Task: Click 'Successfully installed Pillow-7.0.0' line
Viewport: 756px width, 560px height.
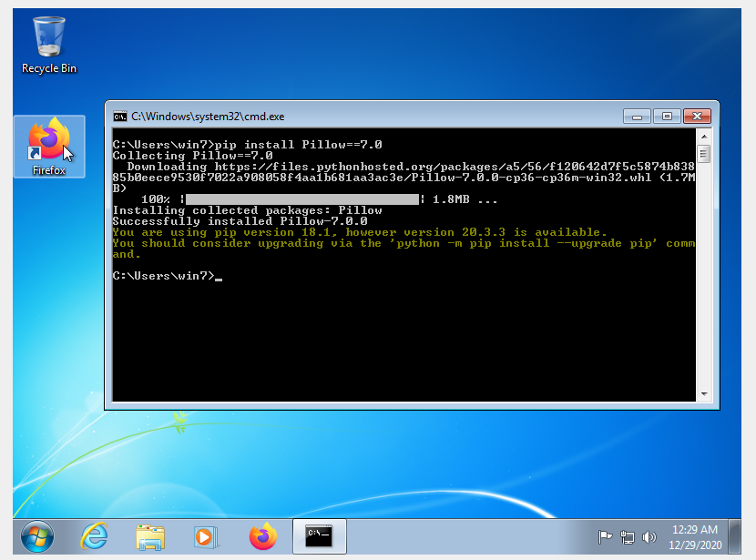Action: click(240, 221)
